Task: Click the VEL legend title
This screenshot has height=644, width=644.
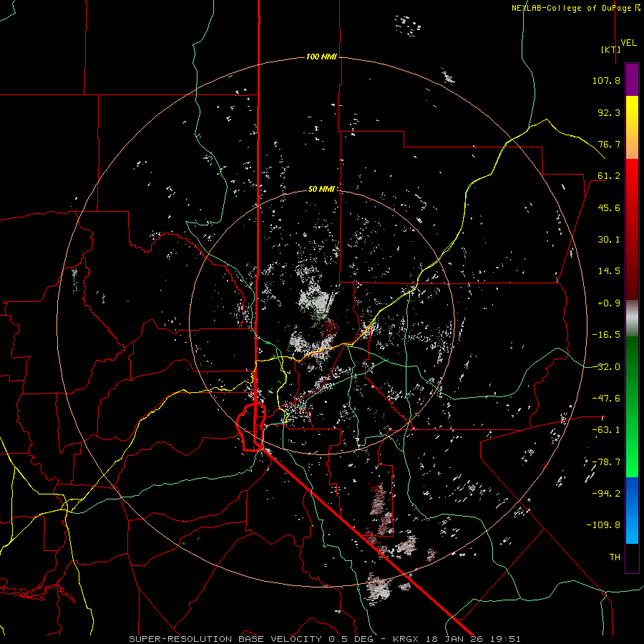Action: click(628, 43)
